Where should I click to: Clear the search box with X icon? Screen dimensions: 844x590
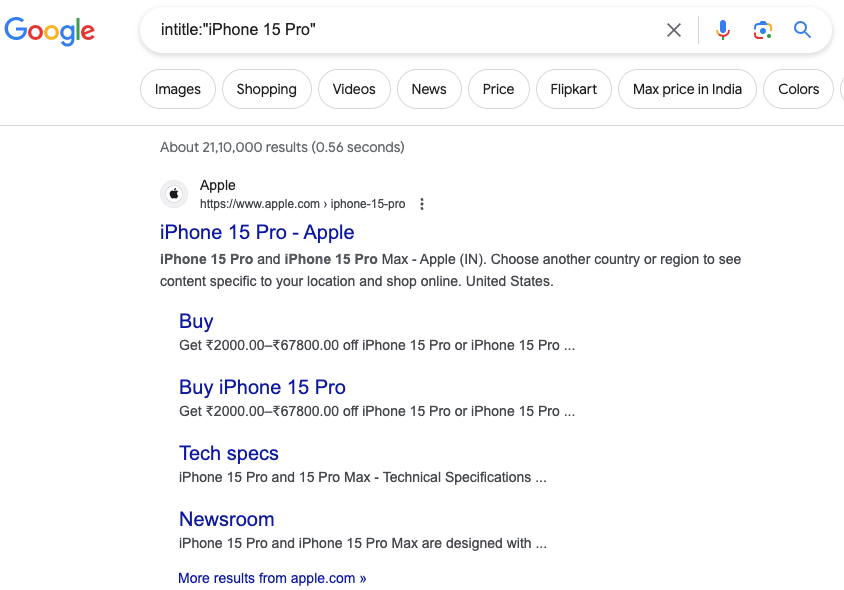(x=674, y=30)
